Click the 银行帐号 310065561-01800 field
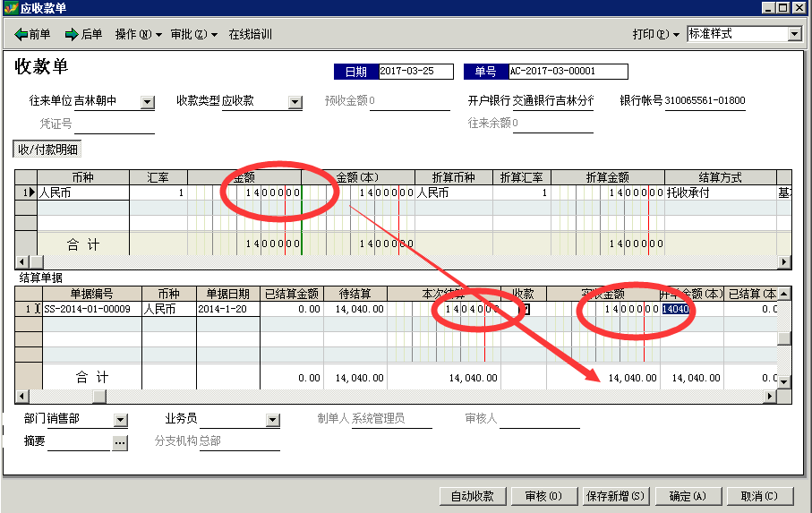Screen dimensions: 812x513 [705, 100]
